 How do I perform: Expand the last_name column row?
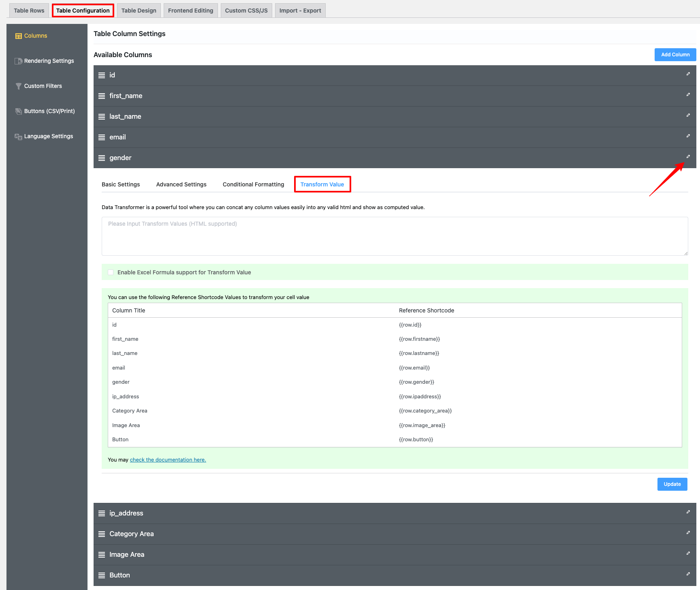395,117
